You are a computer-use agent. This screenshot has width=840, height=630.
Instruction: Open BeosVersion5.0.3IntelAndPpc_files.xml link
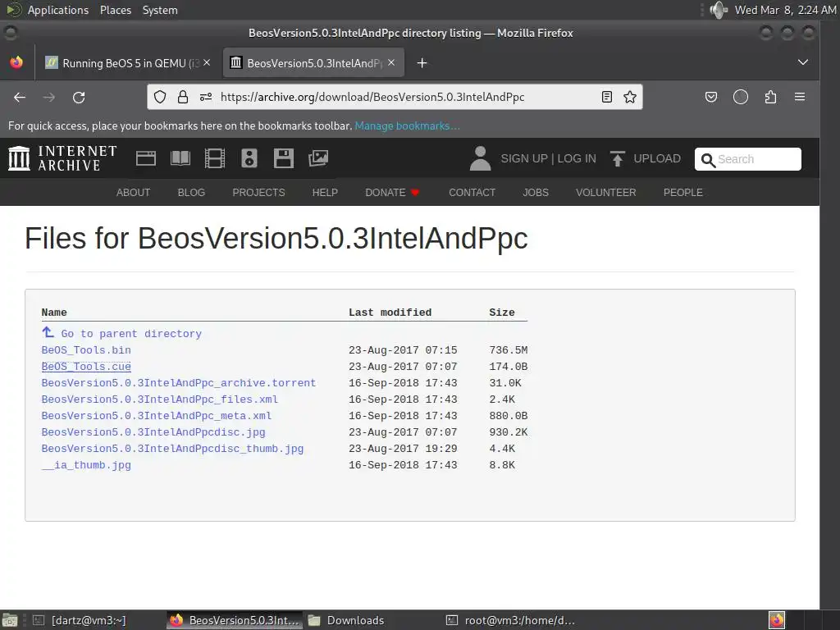pos(160,399)
